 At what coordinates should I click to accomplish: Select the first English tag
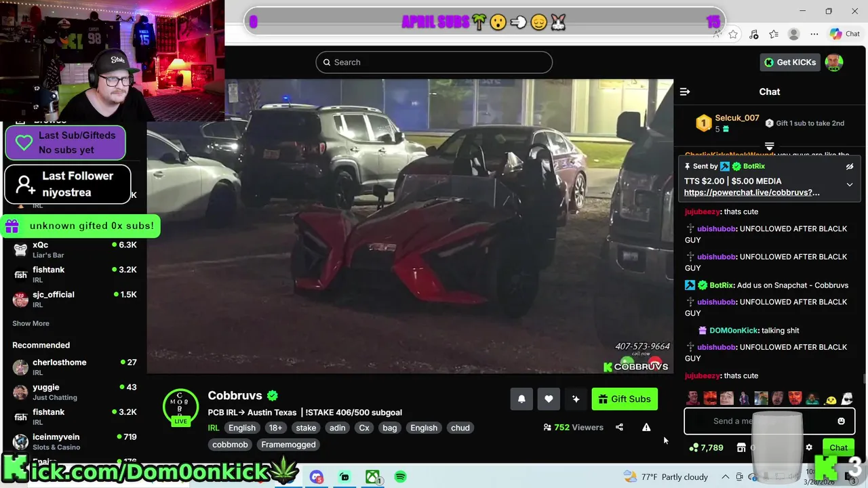(x=242, y=428)
